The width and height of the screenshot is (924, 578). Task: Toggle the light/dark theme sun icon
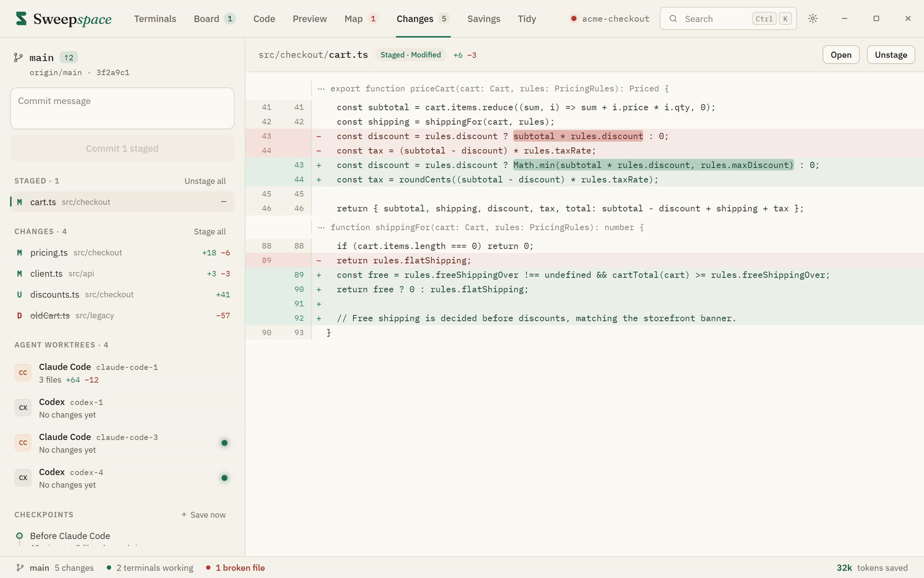point(813,18)
